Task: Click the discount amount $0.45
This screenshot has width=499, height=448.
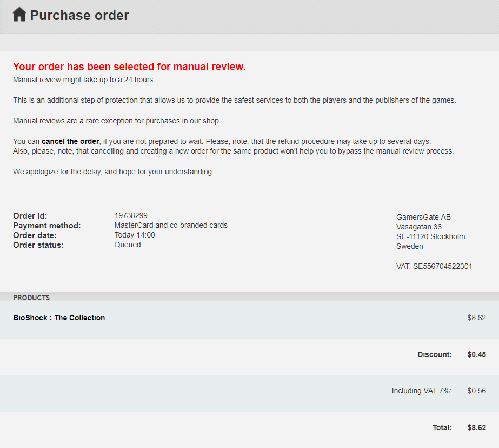Action: 476,354
